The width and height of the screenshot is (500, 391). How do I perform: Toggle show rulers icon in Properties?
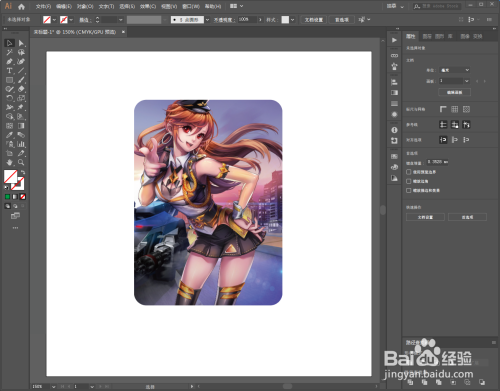443,109
